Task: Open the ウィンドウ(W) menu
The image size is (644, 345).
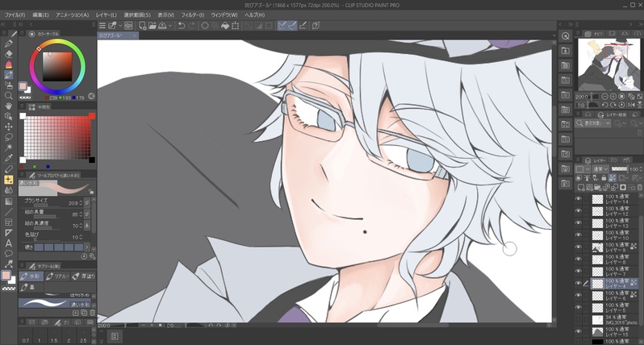Action: click(x=224, y=15)
